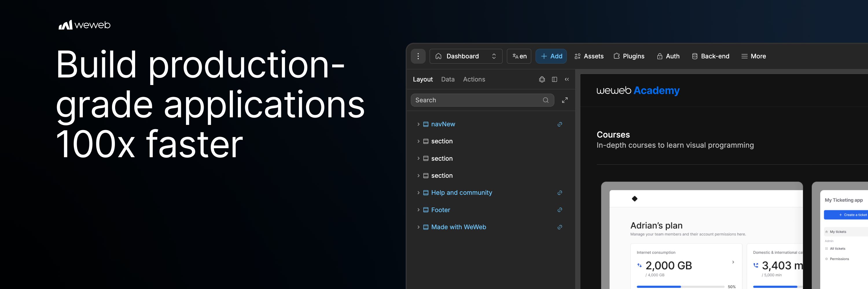The height and width of the screenshot is (289, 868).
Task: Click the Internet consumption progress bar
Action: tap(680, 287)
